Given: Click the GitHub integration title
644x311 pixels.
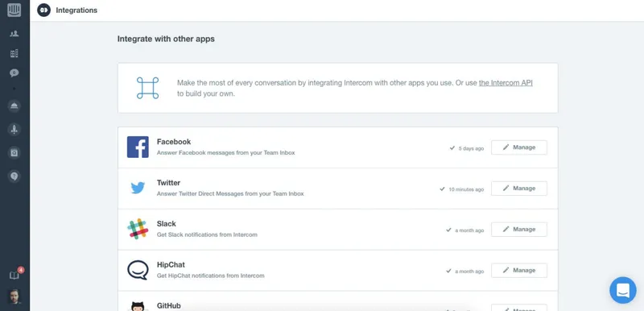Looking at the screenshot, I should [x=168, y=305].
